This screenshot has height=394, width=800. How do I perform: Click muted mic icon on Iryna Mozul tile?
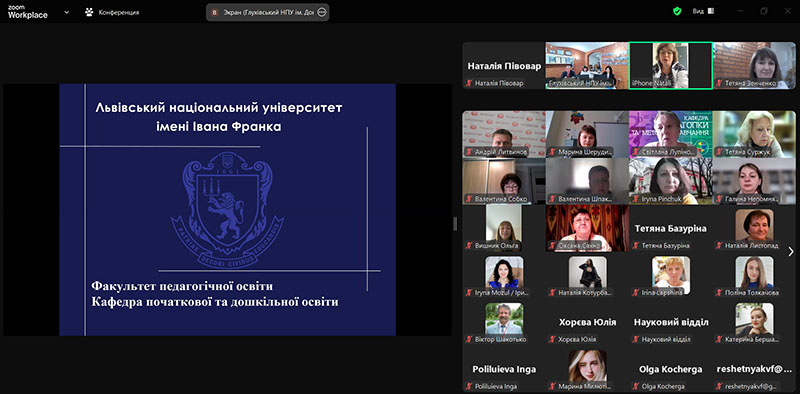coord(468,292)
